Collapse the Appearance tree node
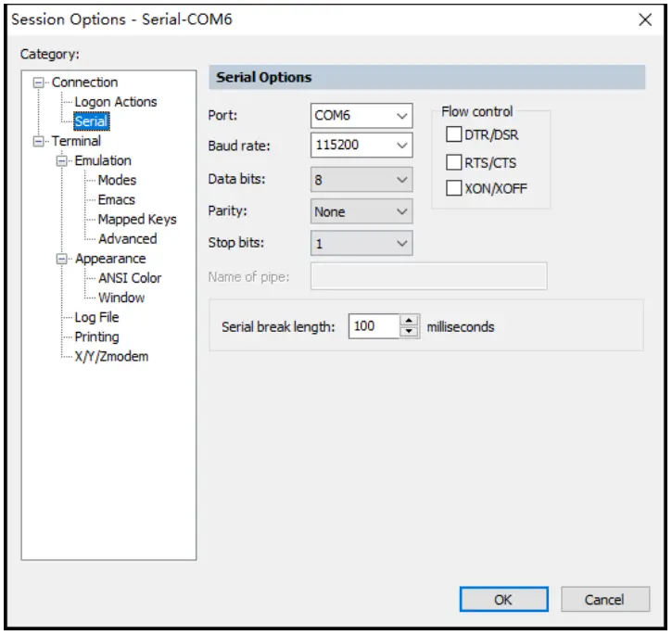This screenshot has height=635, width=672. point(62,259)
